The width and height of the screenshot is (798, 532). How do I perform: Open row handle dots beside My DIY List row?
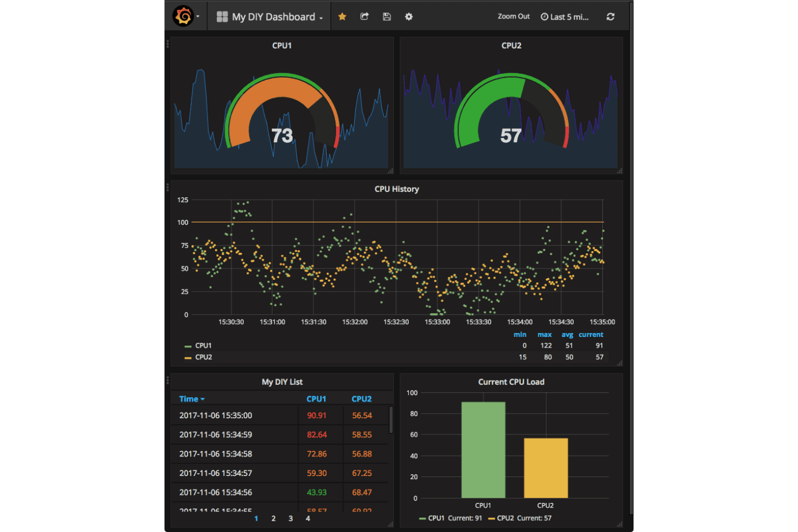click(x=168, y=380)
